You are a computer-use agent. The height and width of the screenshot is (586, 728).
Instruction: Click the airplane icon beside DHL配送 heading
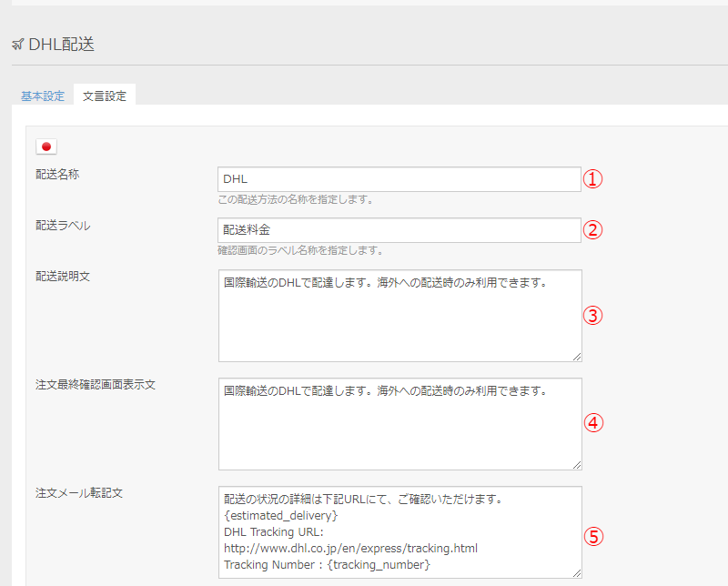[17, 45]
